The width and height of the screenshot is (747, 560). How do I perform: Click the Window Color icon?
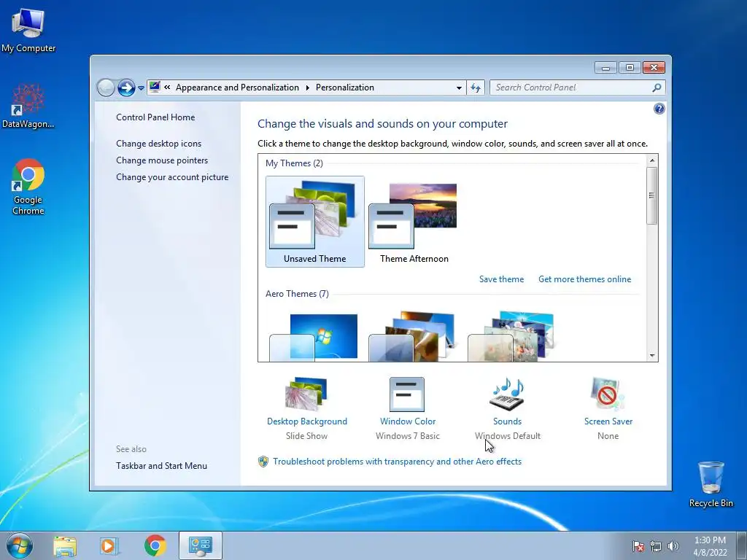pos(407,394)
